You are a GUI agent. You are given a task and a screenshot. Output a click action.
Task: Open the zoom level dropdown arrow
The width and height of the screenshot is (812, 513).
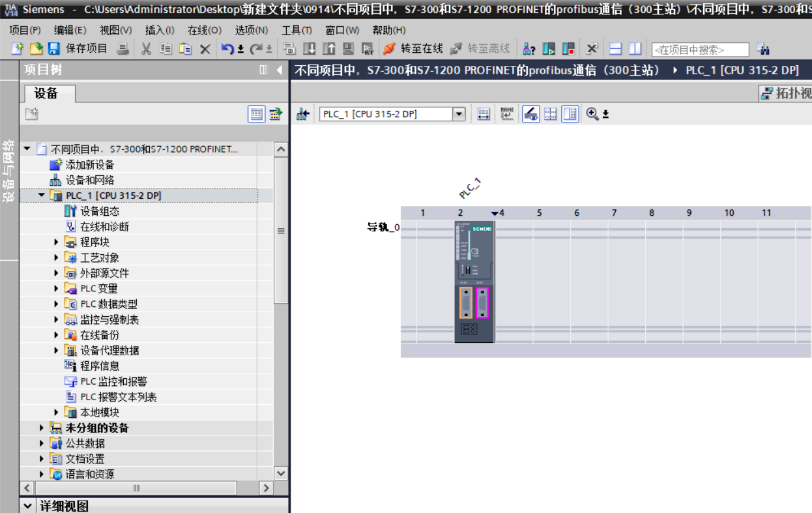click(x=605, y=115)
